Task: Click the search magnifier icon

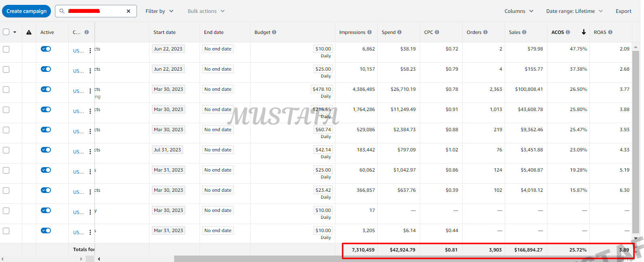Action: click(x=62, y=11)
